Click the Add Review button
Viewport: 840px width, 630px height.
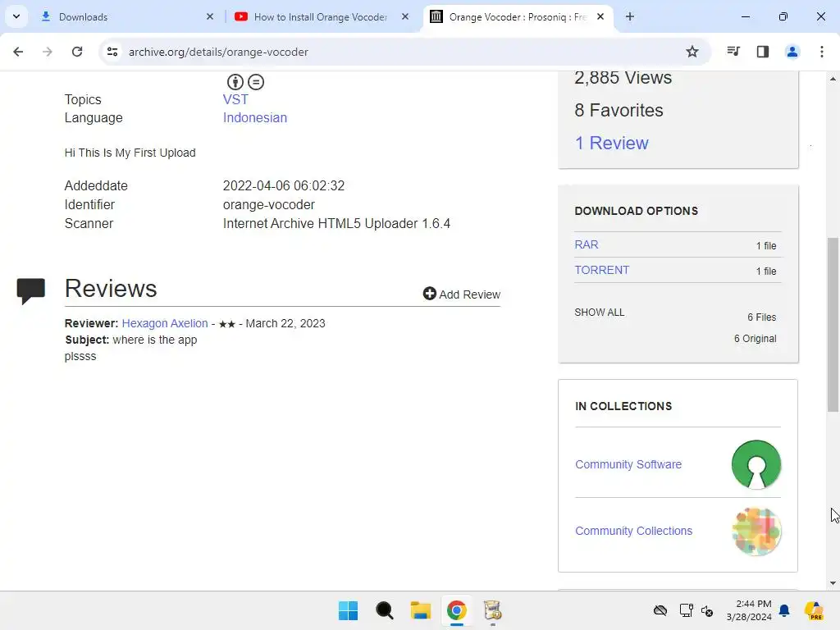[462, 294]
